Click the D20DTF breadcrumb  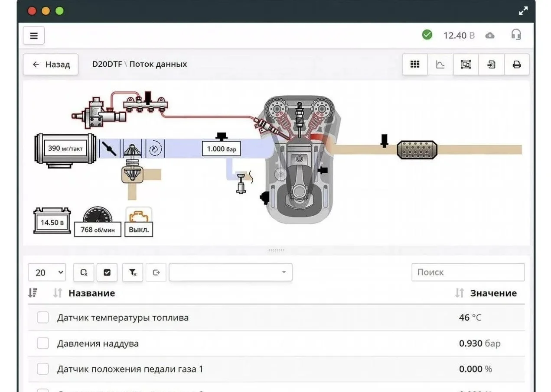pyautogui.click(x=107, y=64)
